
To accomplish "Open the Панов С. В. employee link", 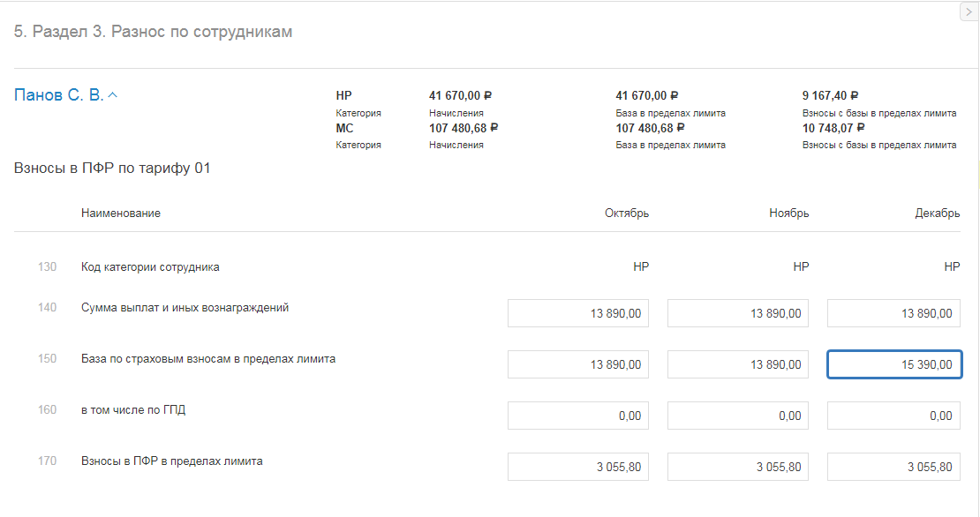I will coord(58,95).
